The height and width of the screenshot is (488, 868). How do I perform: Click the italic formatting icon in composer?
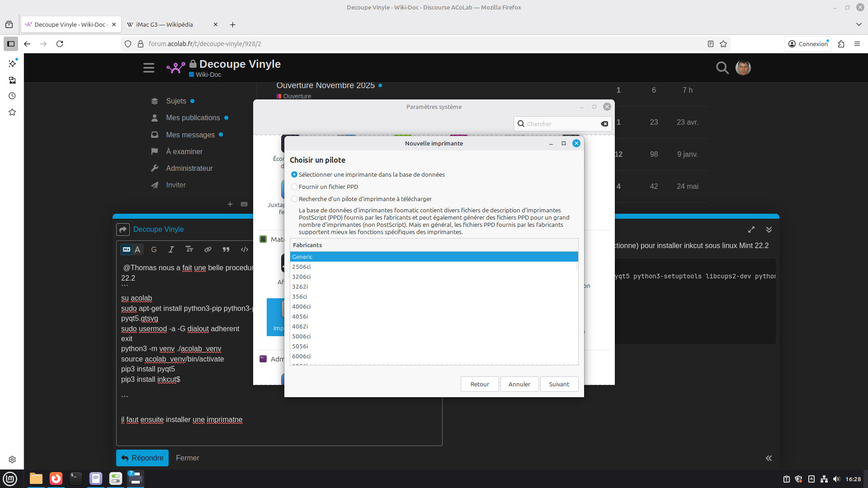(171, 249)
